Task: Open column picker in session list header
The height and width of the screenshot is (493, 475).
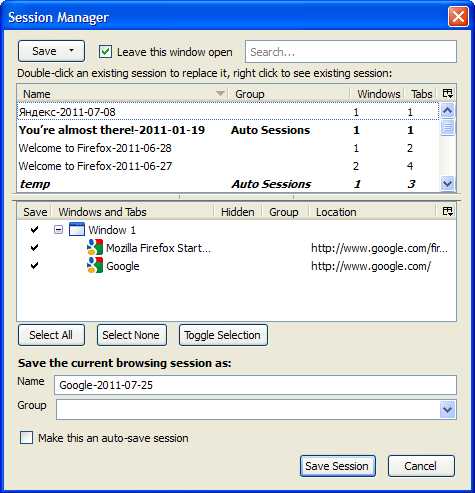Action: point(447,94)
